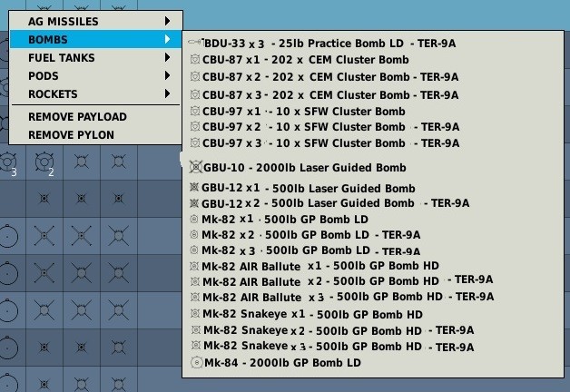The image size is (570, 392).
Task: Select CBU-87 x 2 CEM Cluster Bomb TER-9A
Action: click(324, 77)
